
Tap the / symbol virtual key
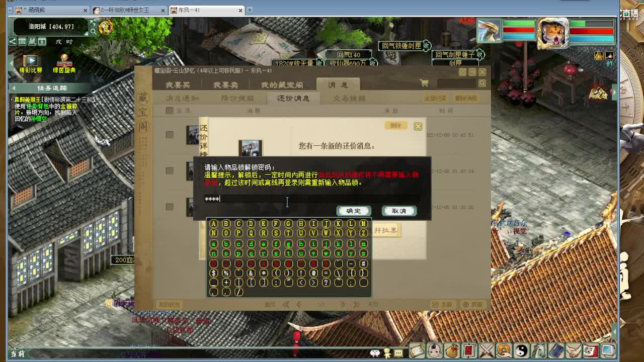238,292
